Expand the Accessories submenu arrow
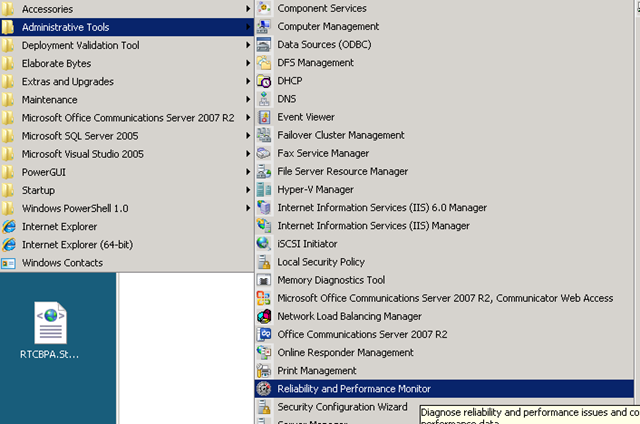Viewport: 640px width, 424px height. point(248,9)
